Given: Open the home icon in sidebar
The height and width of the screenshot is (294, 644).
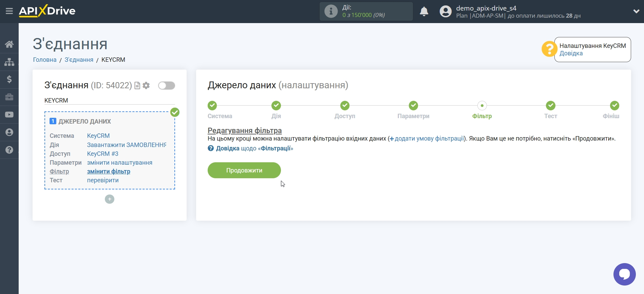Looking at the screenshot, I should (9, 44).
